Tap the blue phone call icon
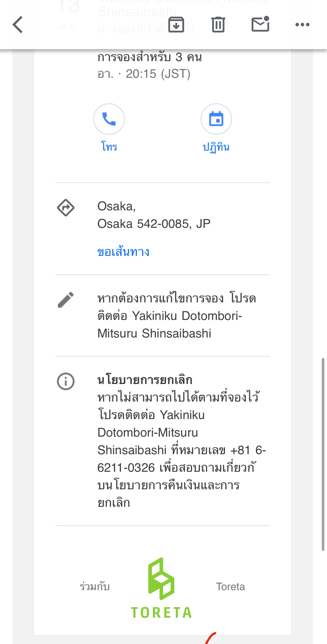Screen dimensions: 327x644 pos(109,119)
